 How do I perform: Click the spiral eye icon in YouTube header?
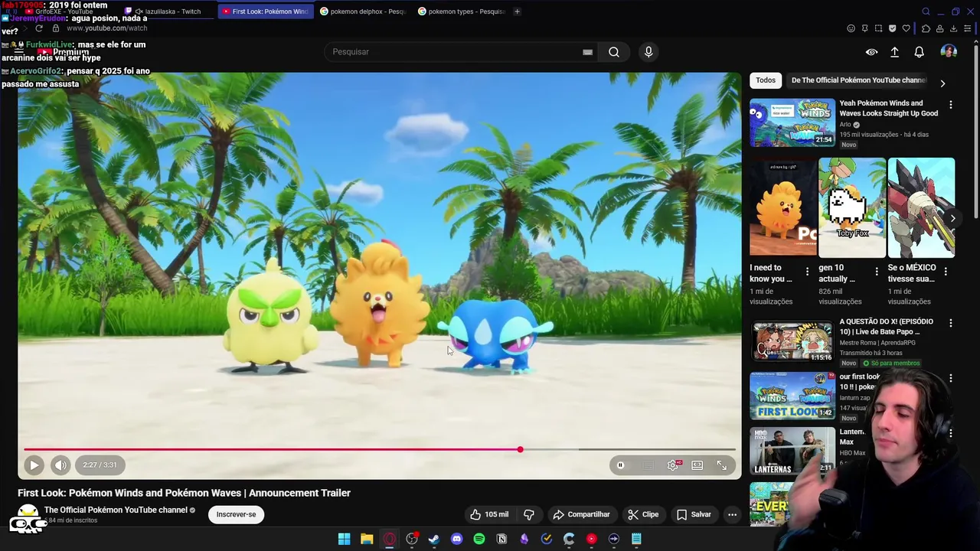[x=871, y=52]
